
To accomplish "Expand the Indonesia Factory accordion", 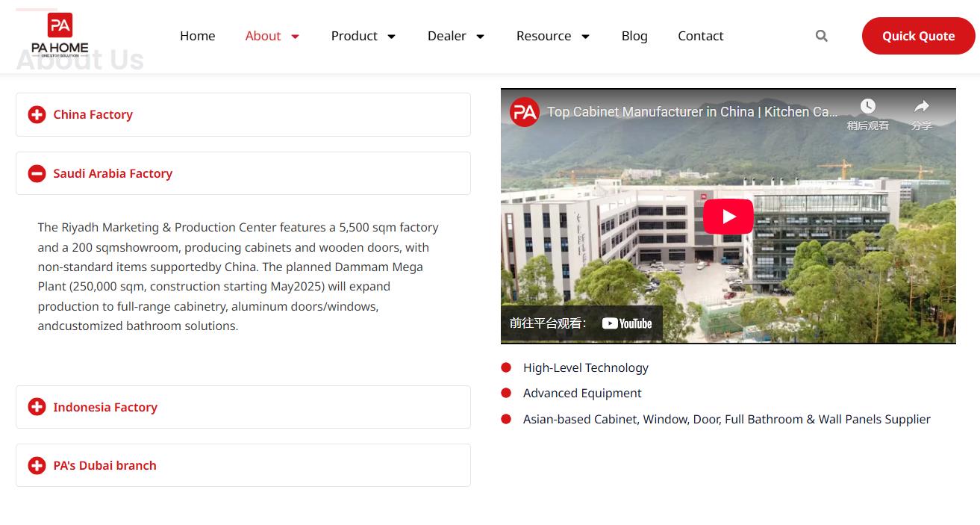I will coord(243,407).
